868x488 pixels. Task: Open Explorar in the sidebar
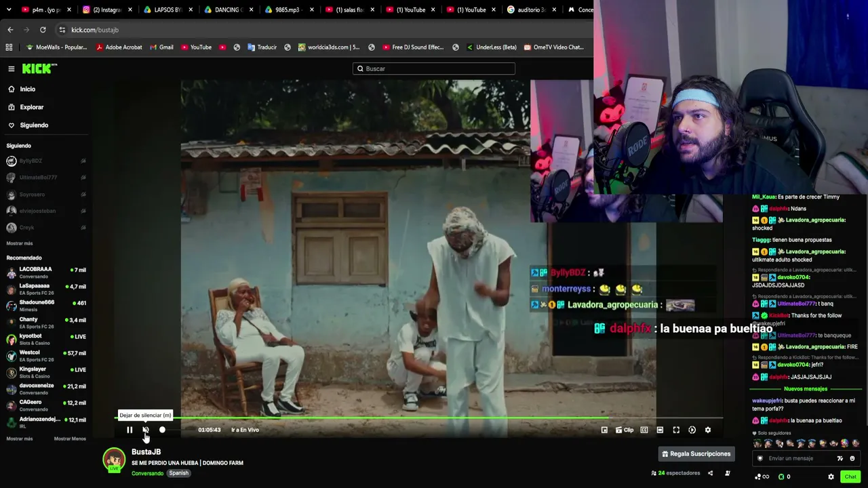point(31,107)
